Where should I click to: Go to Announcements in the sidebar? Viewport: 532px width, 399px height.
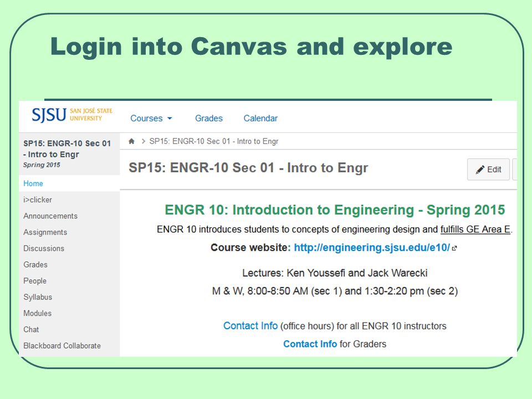tap(50, 216)
